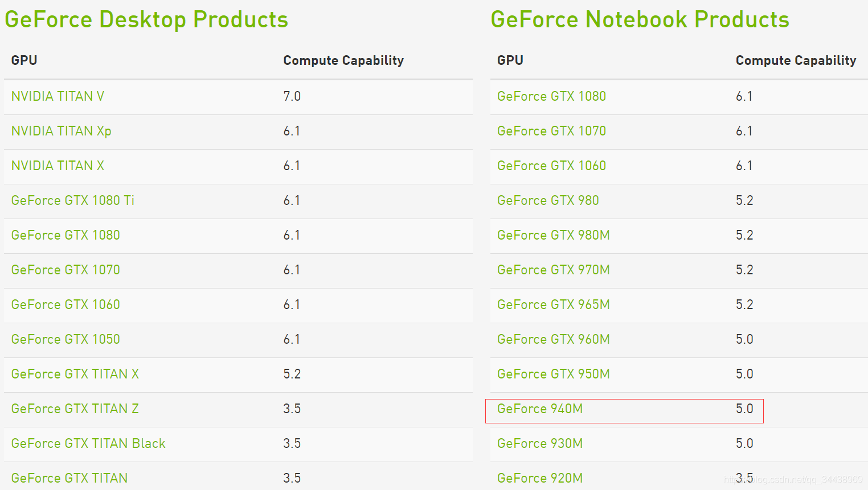
Task: Select the 5.2 value for GTX 980M
Action: pos(744,235)
